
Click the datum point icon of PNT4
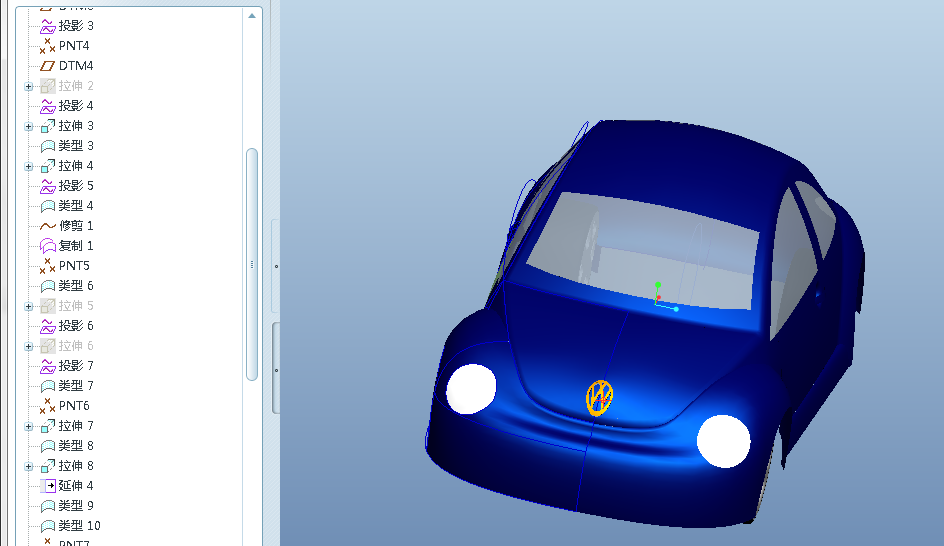48,46
